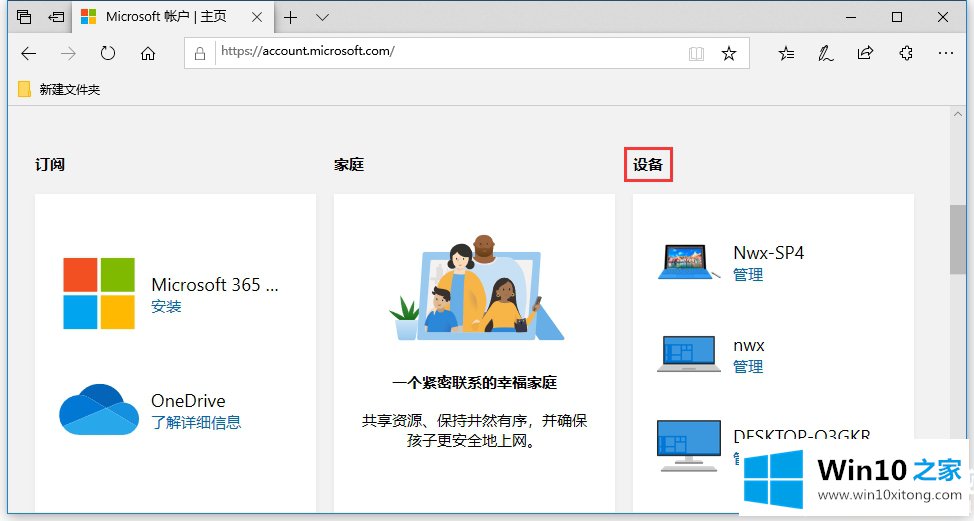Share this page icon

(x=865, y=53)
